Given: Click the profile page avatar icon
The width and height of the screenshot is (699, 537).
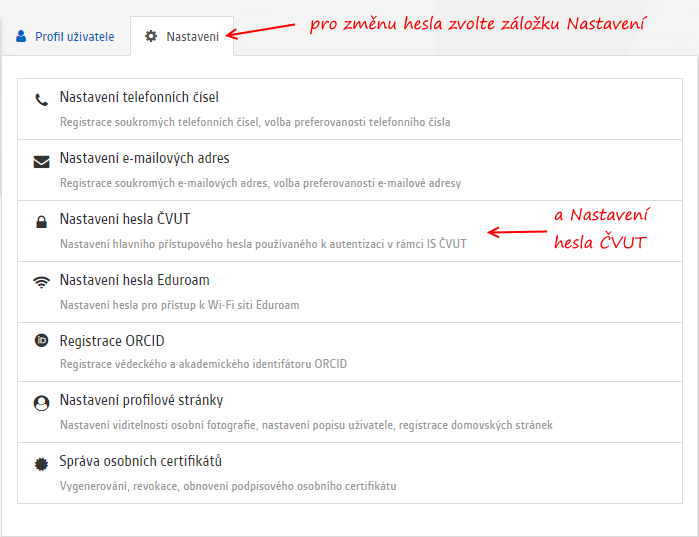Looking at the screenshot, I should click(41, 403).
